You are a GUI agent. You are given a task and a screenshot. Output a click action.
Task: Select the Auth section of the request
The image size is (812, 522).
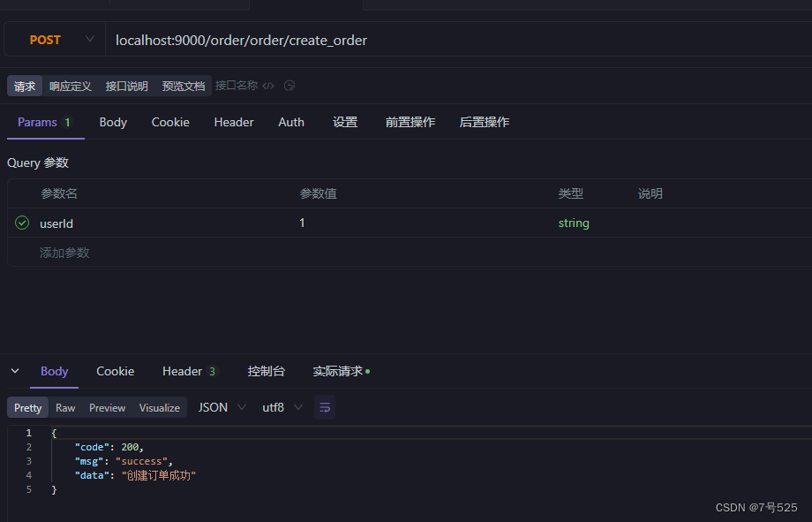(x=291, y=122)
